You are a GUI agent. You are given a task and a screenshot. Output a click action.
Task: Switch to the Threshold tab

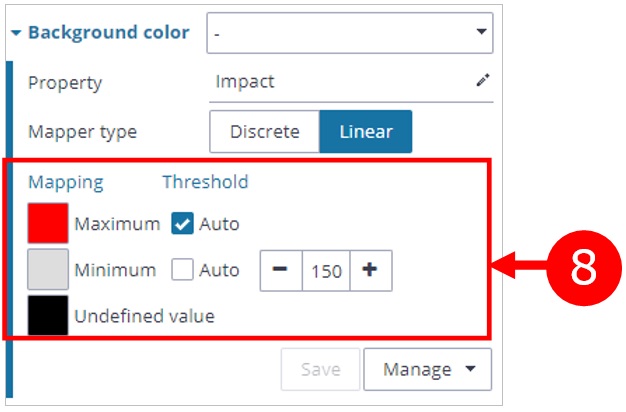tap(205, 182)
